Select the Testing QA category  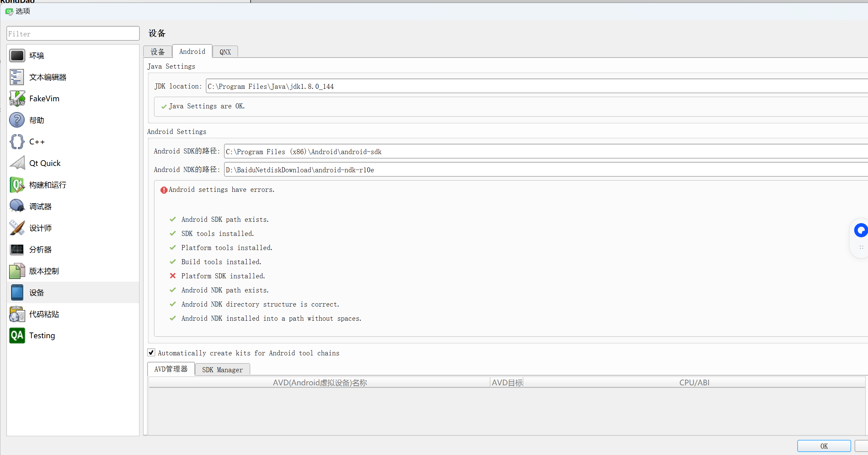[x=41, y=336]
